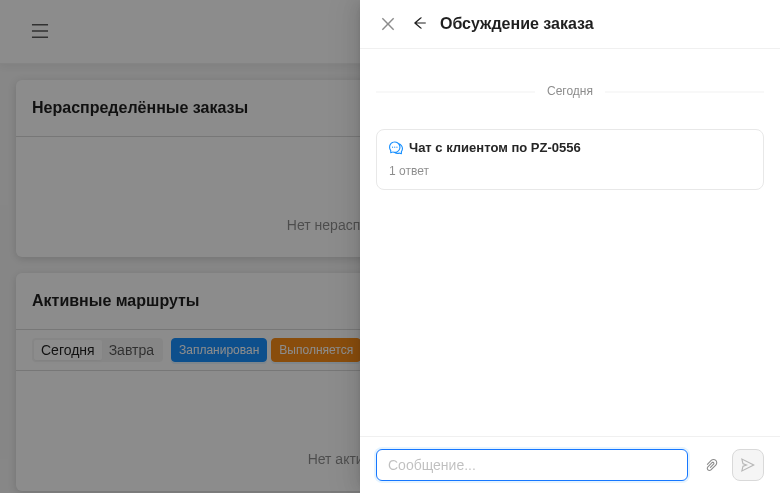Screen dimensions: 780x493
Task: Switch to the 'Завтра' routes segment
Action: [x=131, y=350]
